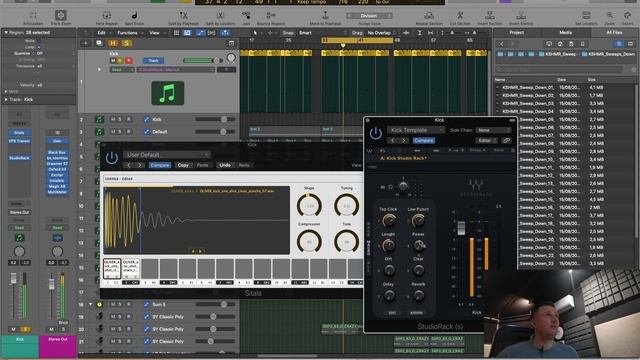Toggle Compare in StudioRack window
The image size is (640, 360).
pos(423,140)
